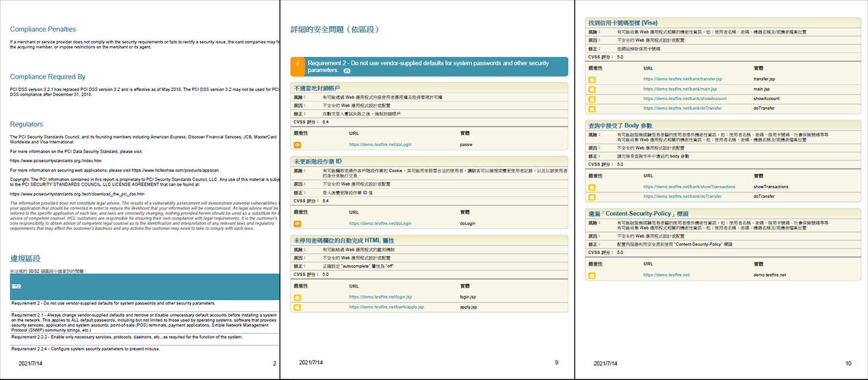Click the apply.jsp entity value

468,307
